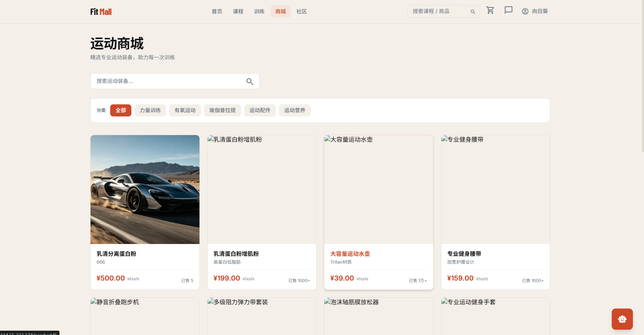The image size is (644, 335).
Task: Click the ¥159.00 price
Action: pos(460,278)
